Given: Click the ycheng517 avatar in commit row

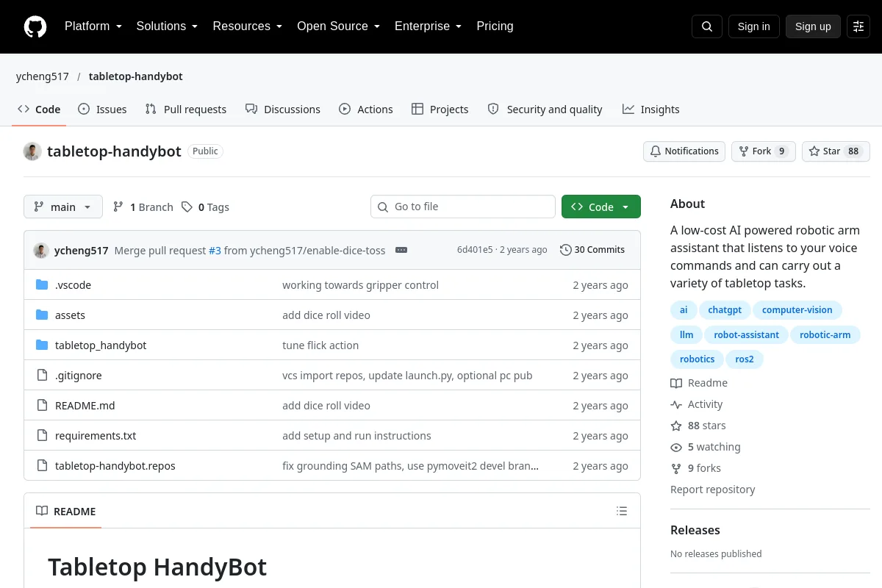Looking at the screenshot, I should (x=41, y=250).
